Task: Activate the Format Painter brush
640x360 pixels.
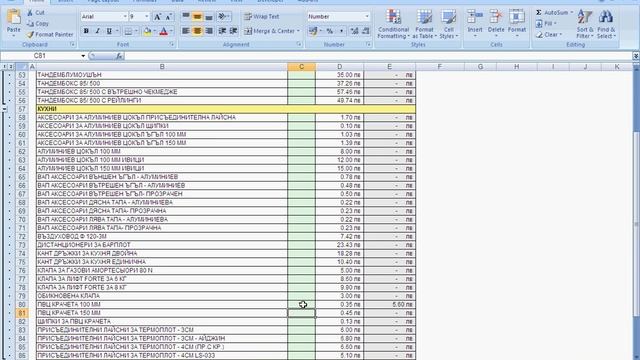Action: pos(30,35)
